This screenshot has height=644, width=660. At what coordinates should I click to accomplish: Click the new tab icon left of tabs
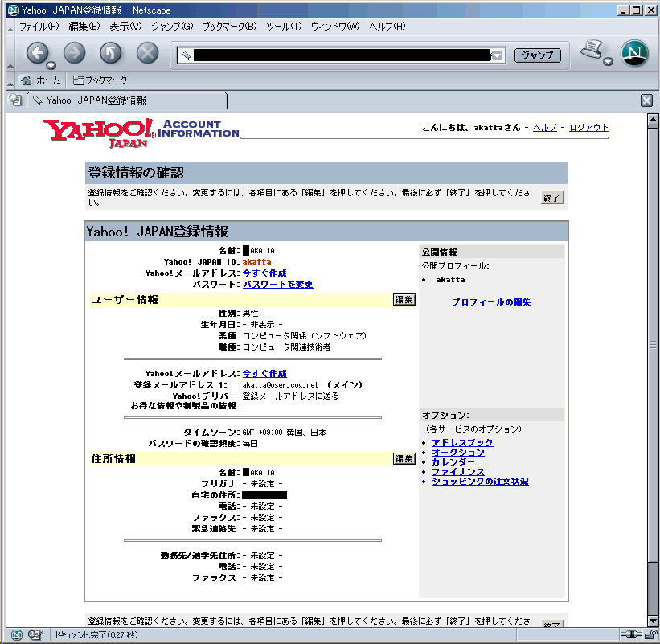[x=15, y=100]
